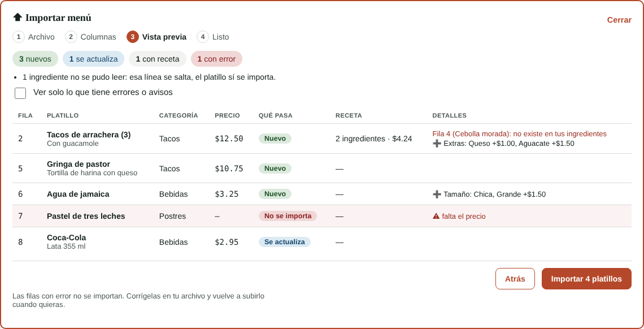Click the Atrás button
The width and height of the screenshot is (644, 329).
coord(515,279)
